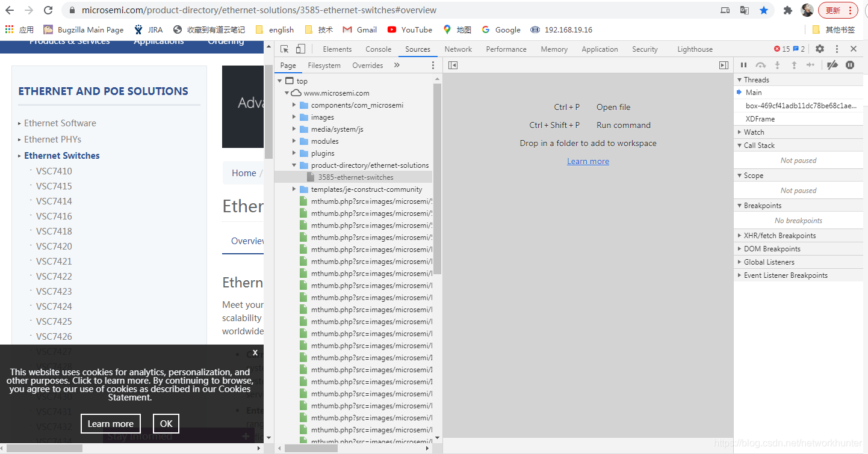
Task: Switch to the Elements tab
Action: [337, 49]
